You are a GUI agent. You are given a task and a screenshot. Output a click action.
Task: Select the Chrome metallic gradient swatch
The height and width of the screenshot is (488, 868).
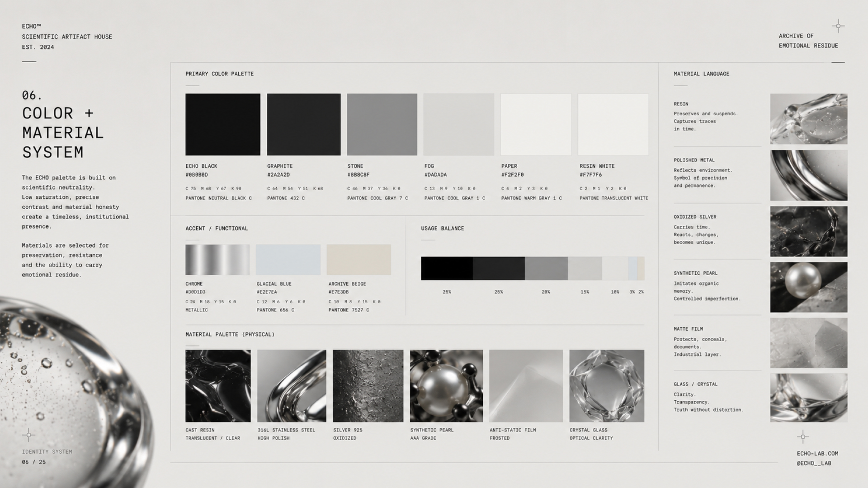click(x=217, y=260)
